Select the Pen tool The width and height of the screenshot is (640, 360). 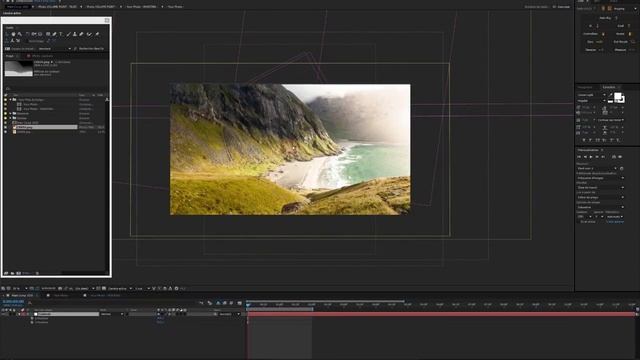54,34
